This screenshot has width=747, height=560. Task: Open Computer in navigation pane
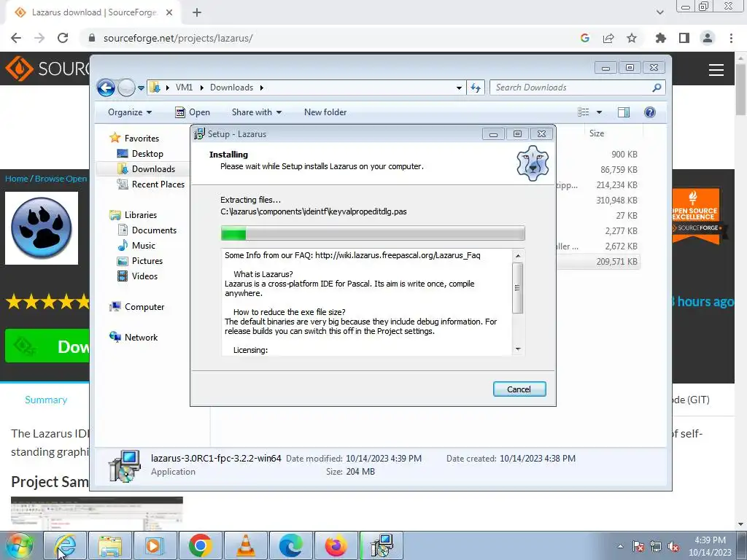(144, 307)
